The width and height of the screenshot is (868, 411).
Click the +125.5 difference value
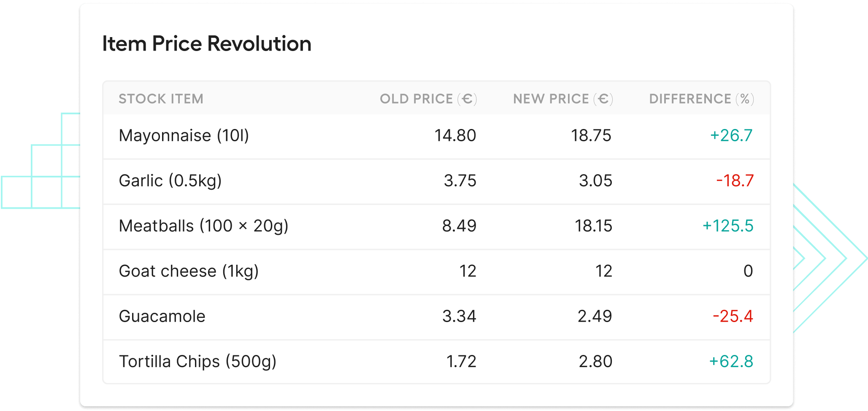click(x=727, y=226)
